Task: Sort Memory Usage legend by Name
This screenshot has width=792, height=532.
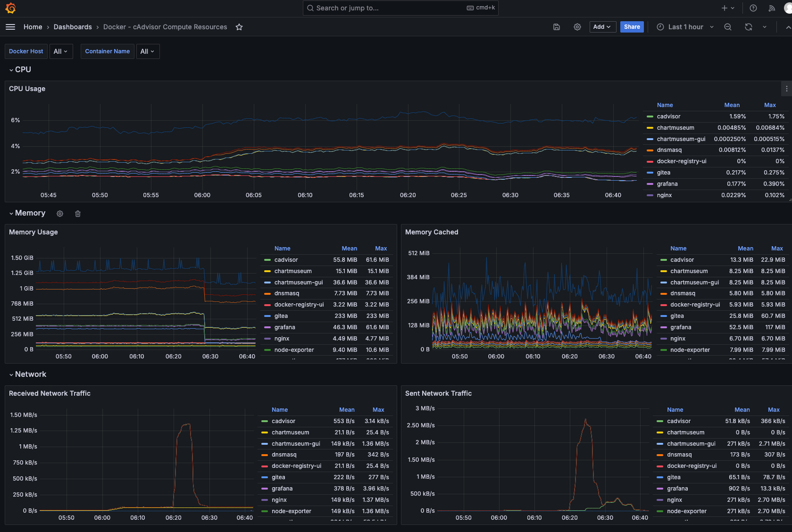Action: 282,249
